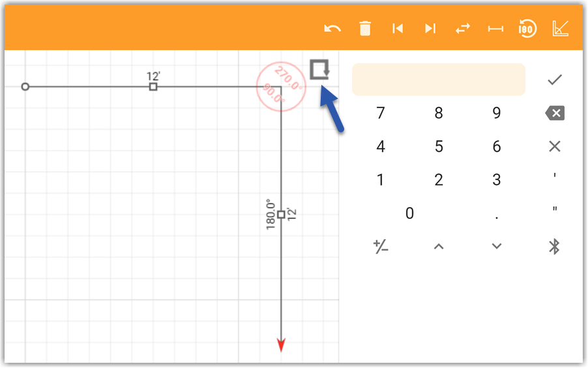588x368 pixels.
Task: Tap number 3 on keypad
Action: 497,180
